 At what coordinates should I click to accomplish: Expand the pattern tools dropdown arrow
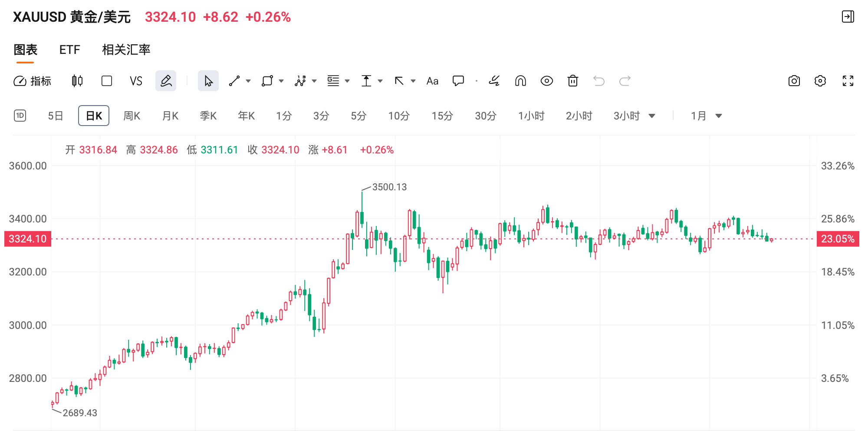[x=314, y=81]
